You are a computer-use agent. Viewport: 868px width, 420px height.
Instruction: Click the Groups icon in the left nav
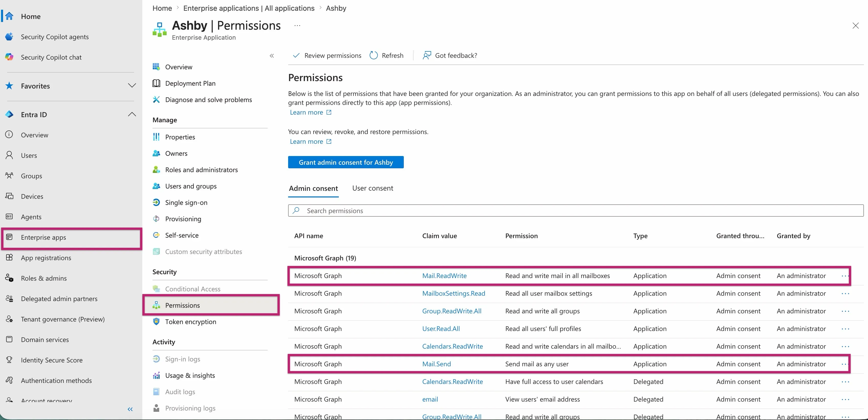pyautogui.click(x=9, y=176)
